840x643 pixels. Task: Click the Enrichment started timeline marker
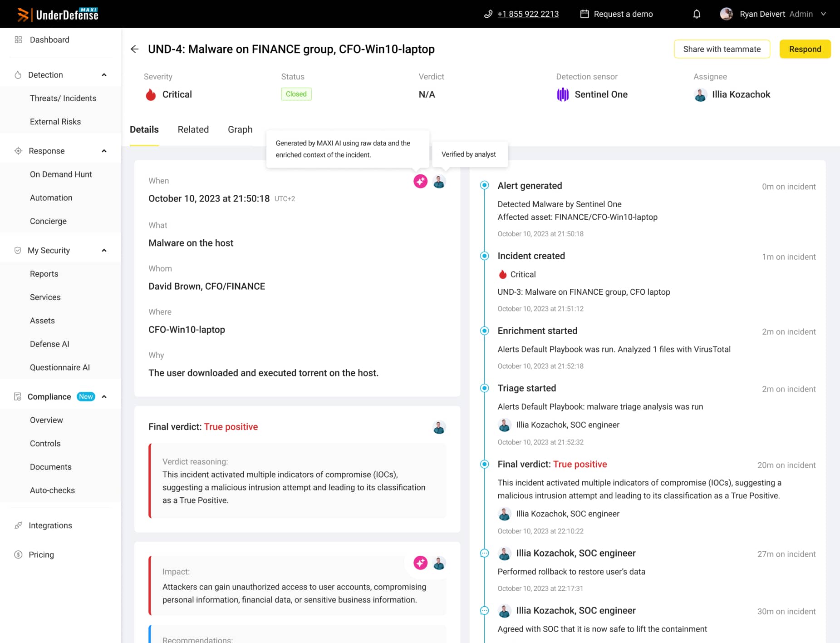coord(485,331)
